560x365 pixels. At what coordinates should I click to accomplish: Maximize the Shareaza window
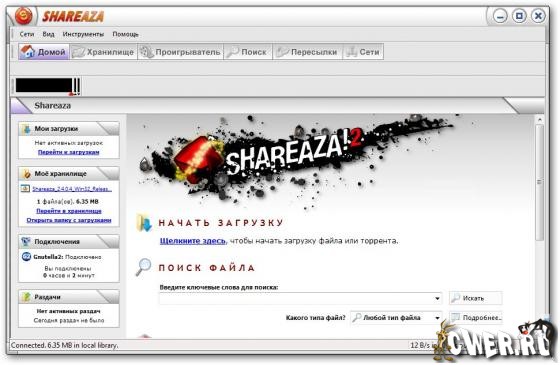[519, 16]
